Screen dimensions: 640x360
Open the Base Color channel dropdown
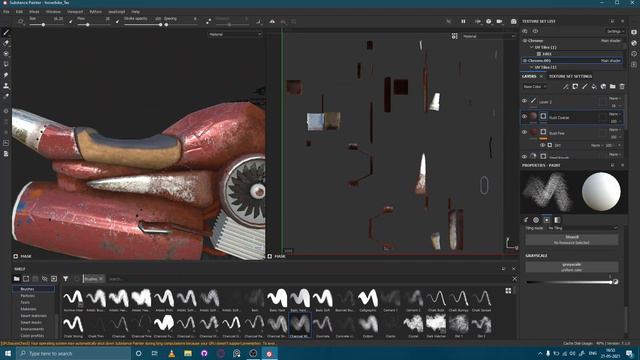tap(535, 87)
